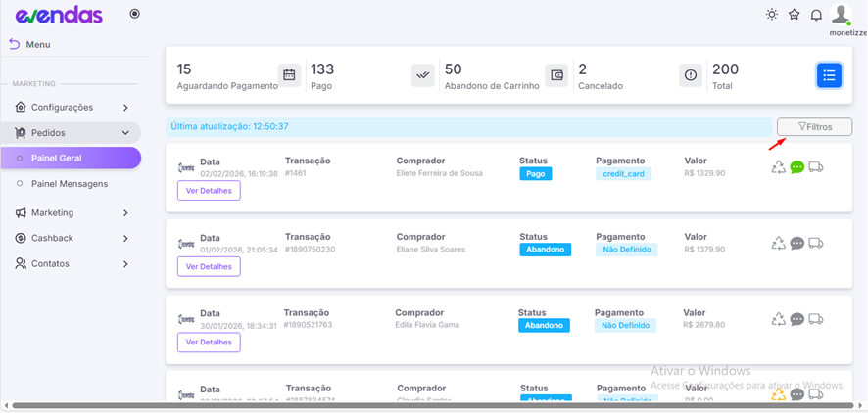Toggle light theme sun icon

pyautogui.click(x=772, y=15)
